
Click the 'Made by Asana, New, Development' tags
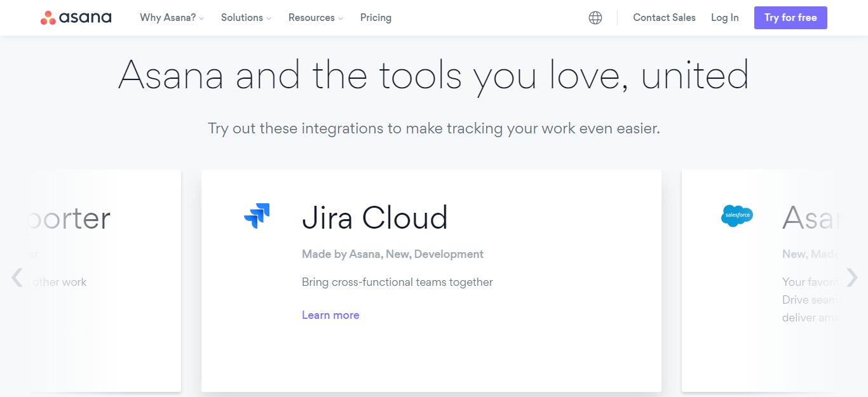[393, 254]
